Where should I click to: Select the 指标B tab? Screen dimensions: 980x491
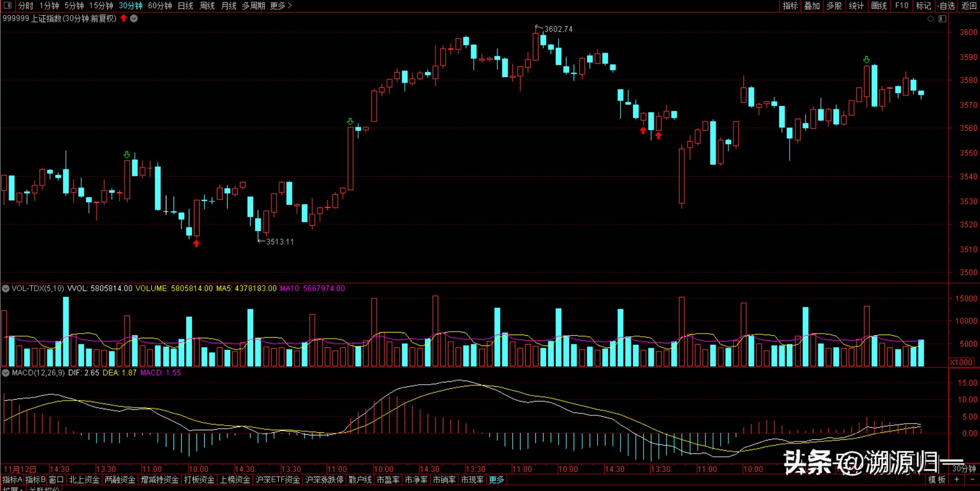36,480
